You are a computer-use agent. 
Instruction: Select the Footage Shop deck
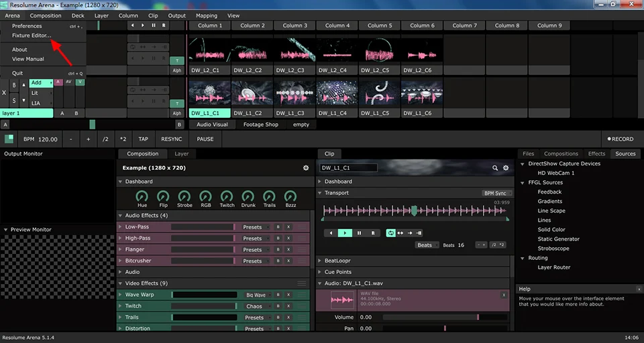pyautogui.click(x=261, y=125)
